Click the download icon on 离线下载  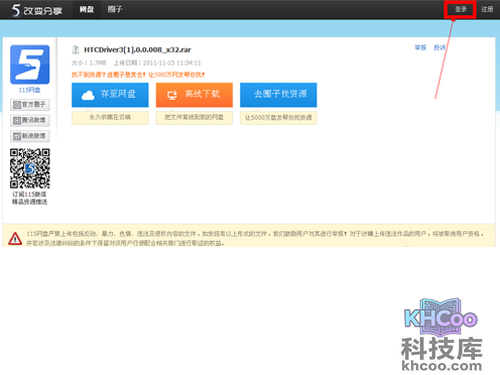[172, 96]
